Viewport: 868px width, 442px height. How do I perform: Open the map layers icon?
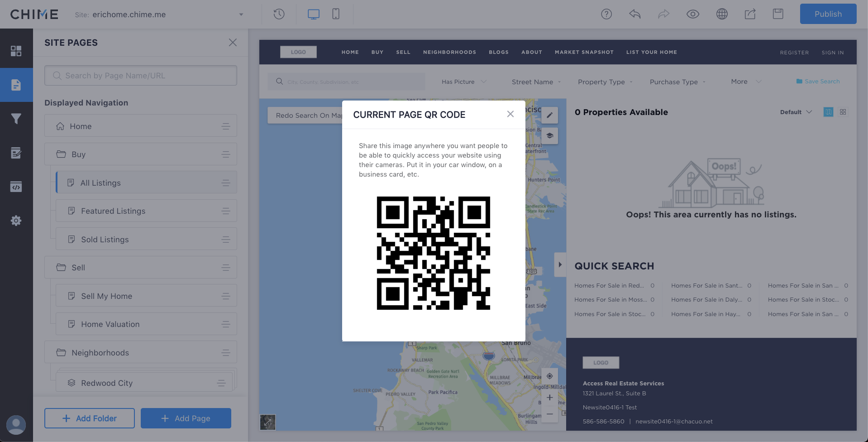click(549, 135)
